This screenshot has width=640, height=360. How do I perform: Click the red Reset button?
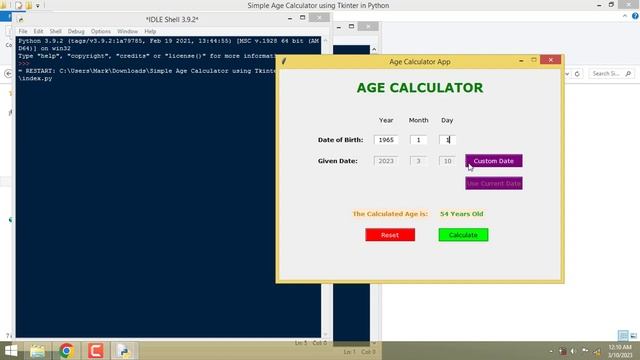point(390,235)
